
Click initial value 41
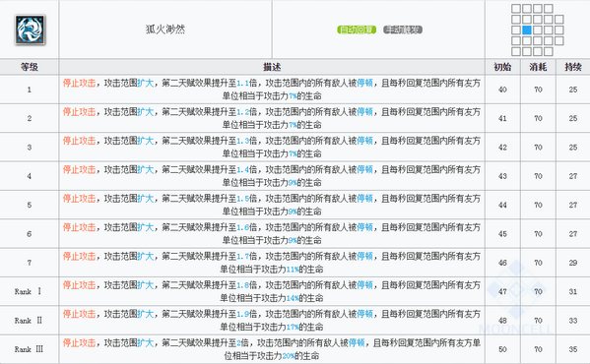[502, 118]
